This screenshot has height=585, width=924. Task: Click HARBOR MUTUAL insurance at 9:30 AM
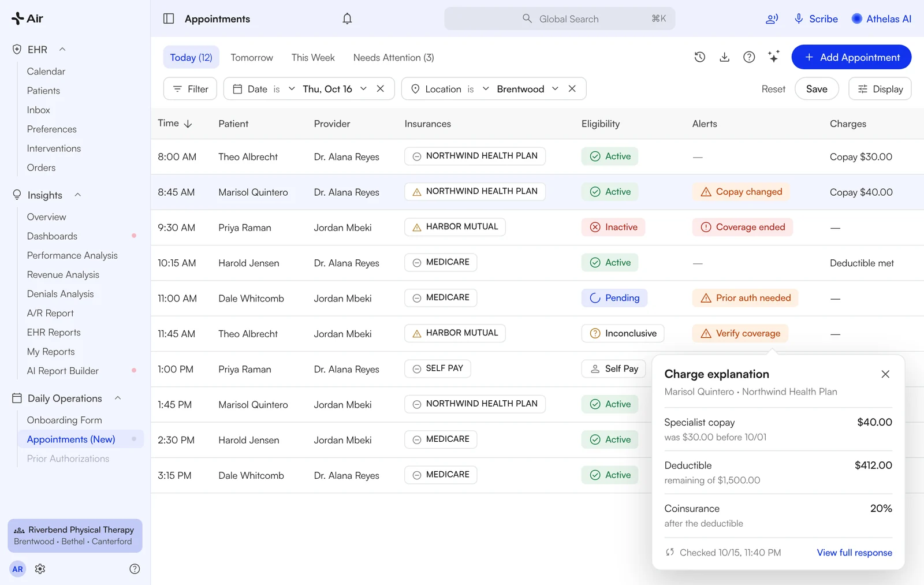tap(455, 227)
